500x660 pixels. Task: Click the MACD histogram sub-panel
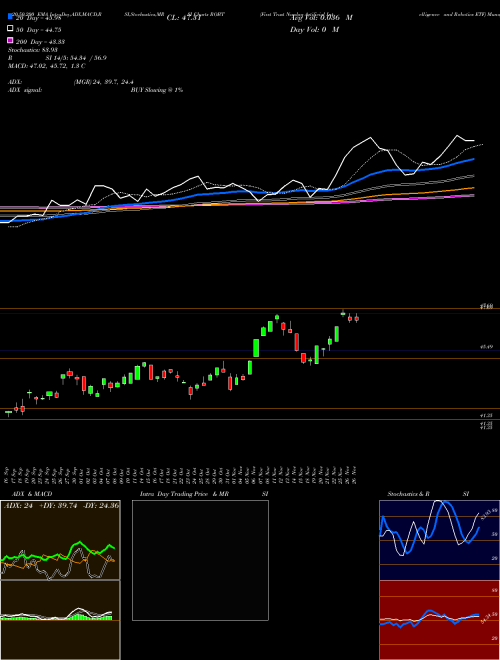click(x=60, y=620)
